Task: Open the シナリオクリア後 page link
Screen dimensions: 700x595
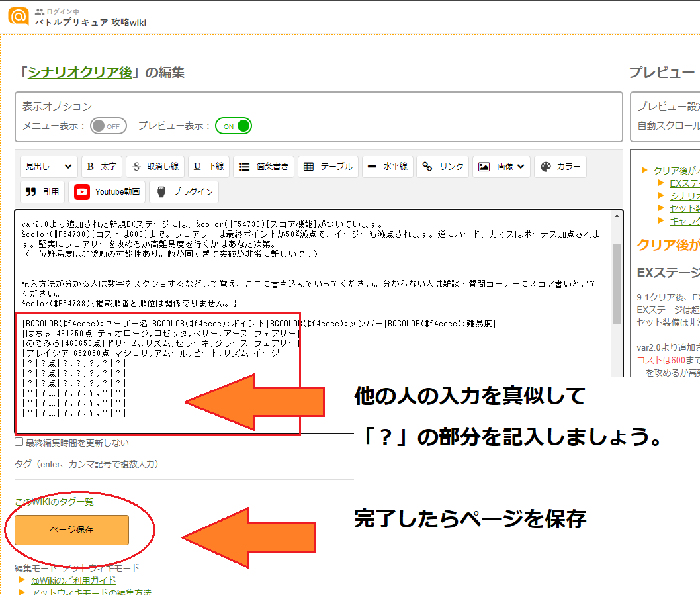Action: click(x=80, y=73)
